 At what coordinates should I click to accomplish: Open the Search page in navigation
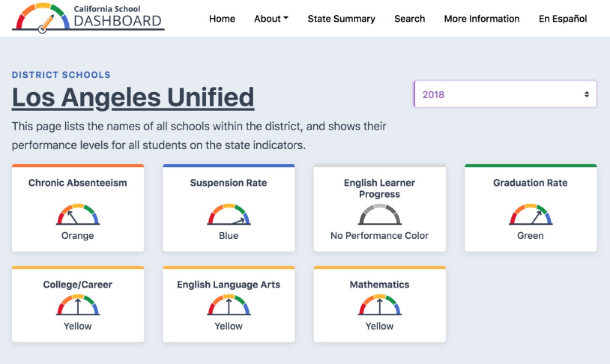pyautogui.click(x=410, y=19)
